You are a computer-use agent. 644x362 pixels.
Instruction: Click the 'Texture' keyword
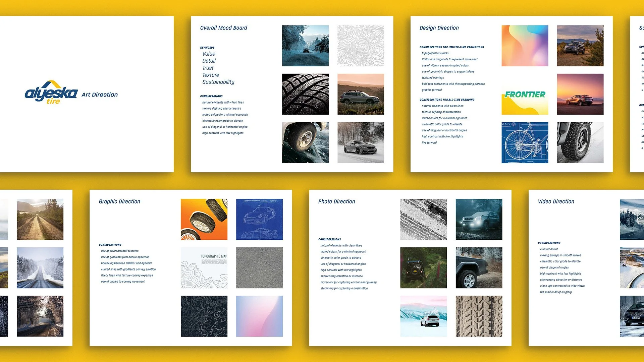[x=211, y=75]
